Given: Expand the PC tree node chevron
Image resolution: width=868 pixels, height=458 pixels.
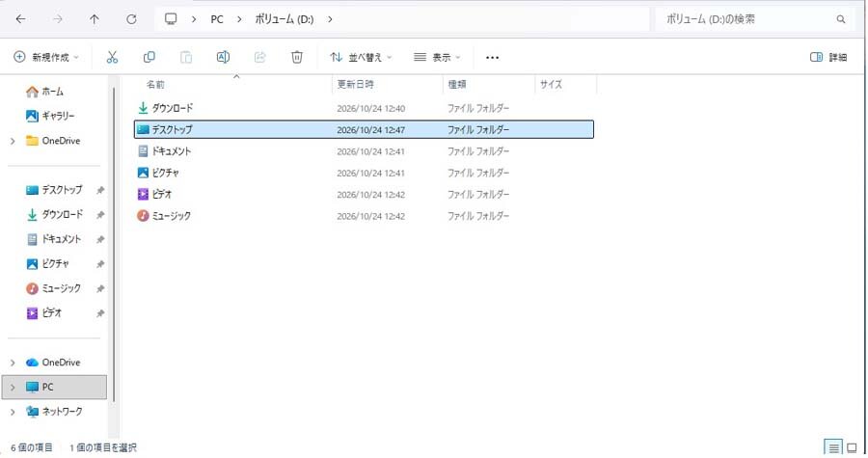Looking at the screenshot, I should point(13,388).
